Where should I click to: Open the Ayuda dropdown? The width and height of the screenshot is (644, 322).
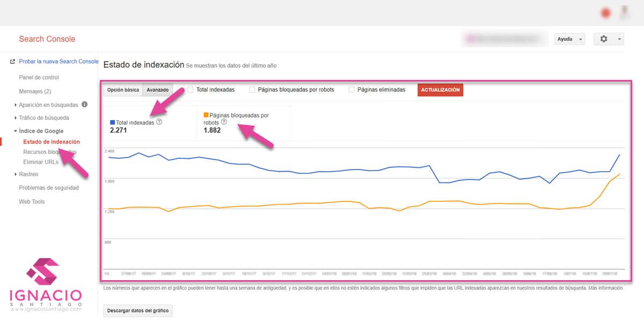pyautogui.click(x=569, y=39)
